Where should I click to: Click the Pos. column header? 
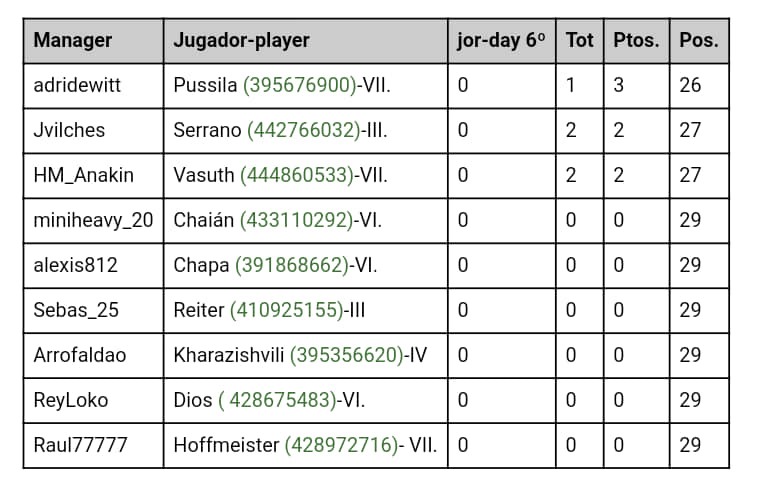pyautogui.click(x=699, y=41)
